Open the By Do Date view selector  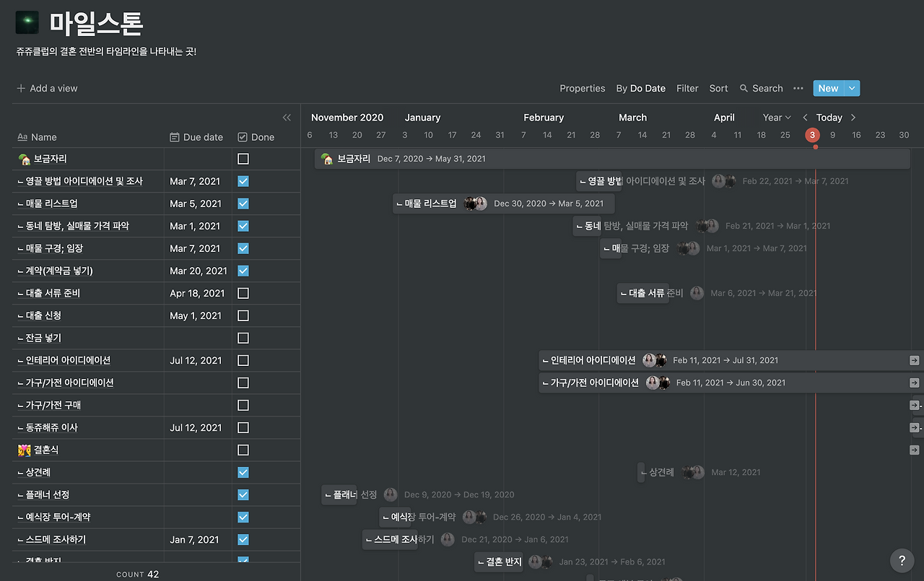[x=640, y=88]
